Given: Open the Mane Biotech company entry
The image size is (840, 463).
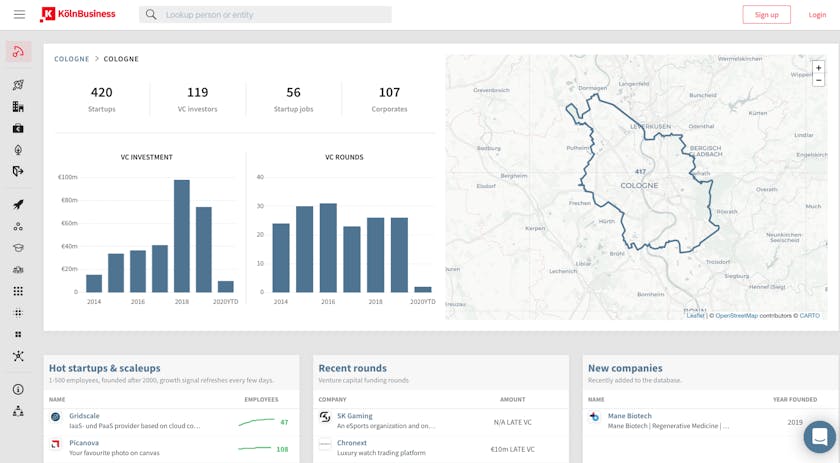Looking at the screenshot, I should click(x=629, y=416).
